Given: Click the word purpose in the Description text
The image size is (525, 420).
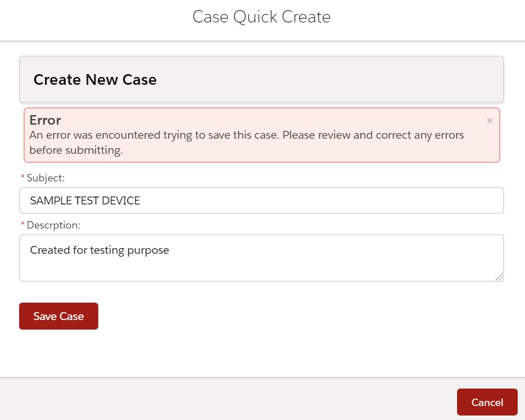Looking at the screenshot, I should click(x=149, y=250).
